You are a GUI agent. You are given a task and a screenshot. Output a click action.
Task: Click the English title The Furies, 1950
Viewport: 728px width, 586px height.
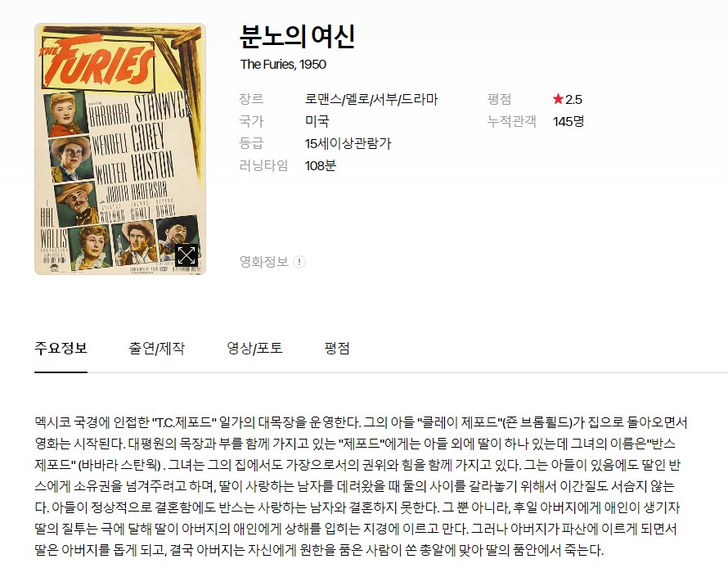pos(283,64)
